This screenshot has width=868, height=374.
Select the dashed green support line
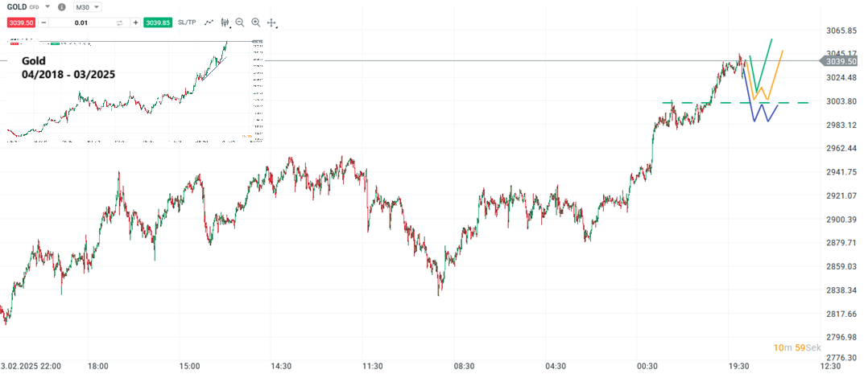point(692,103)
